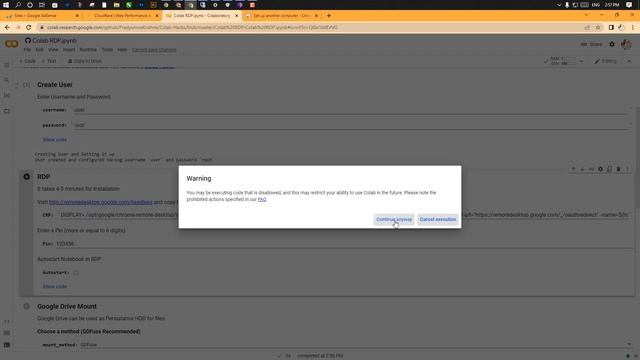Bookmark this page with star icon
The image size is (640, 360).
coord(598,27)
